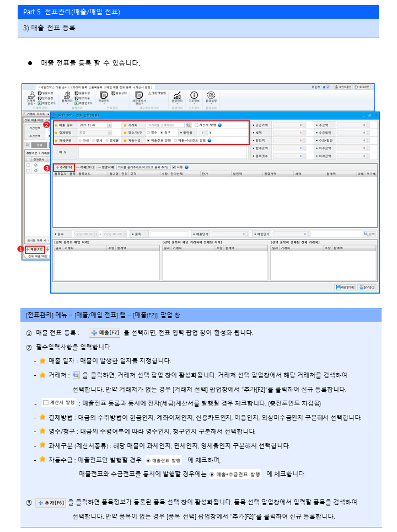
Task: Click the 추가[F6] button
Action: (64, 167)
